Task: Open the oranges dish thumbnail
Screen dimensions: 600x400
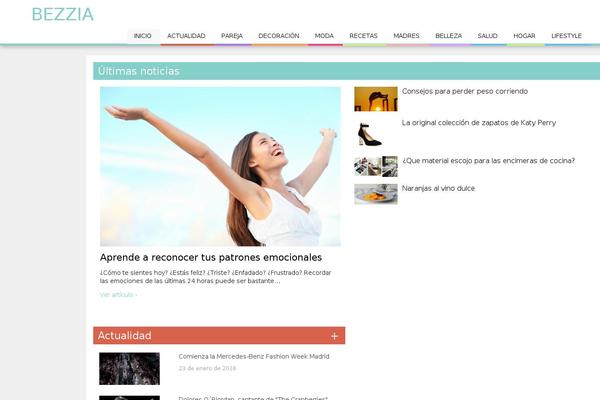Action: tap(376, 194)
